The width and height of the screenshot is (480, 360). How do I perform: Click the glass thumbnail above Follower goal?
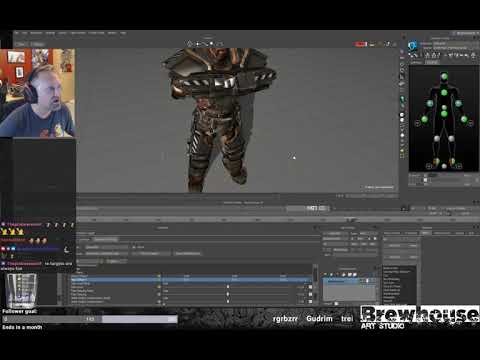pyautogui.click(x=21, y=290)
